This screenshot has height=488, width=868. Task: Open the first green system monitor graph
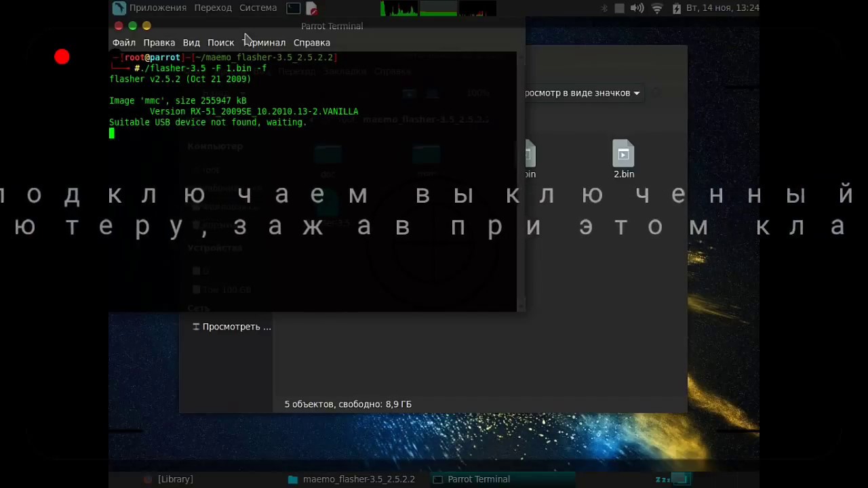[399, 8]
